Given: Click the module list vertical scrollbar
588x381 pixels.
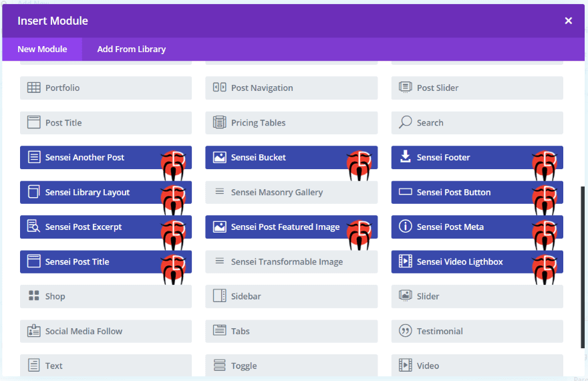Looking at the screenshot, I should 583,267.
